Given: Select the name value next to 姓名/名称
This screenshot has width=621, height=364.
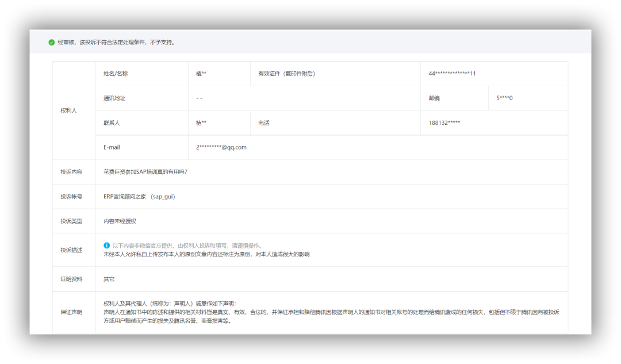Looking at the screenshot, I should (201, 74).
